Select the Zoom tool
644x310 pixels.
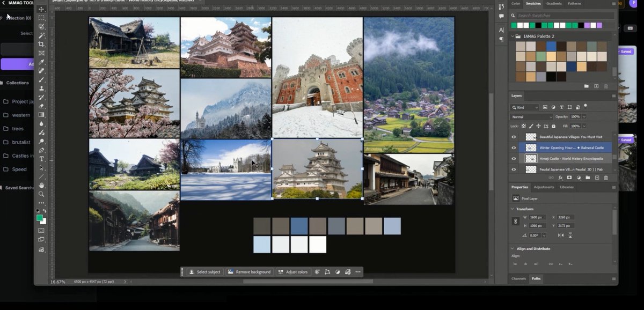[x=41, y=194]
